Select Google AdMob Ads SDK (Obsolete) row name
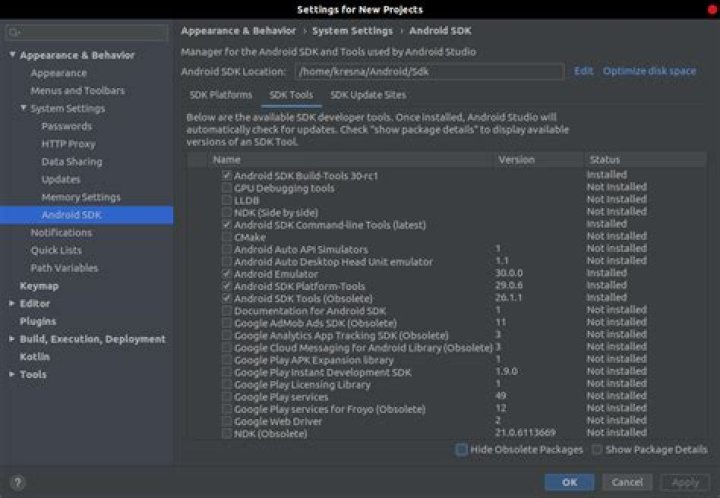This screenshot has width=720, height=498. click(x=315, y=323)
